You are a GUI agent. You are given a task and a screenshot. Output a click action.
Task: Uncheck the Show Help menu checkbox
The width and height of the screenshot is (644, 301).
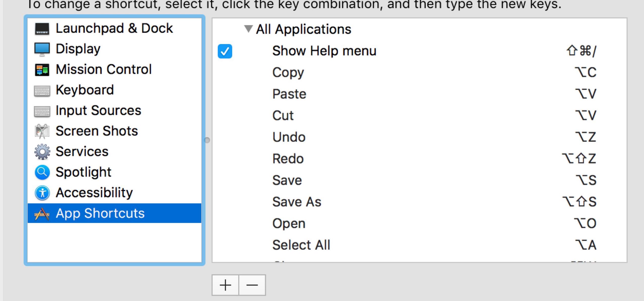pos(225,51)
